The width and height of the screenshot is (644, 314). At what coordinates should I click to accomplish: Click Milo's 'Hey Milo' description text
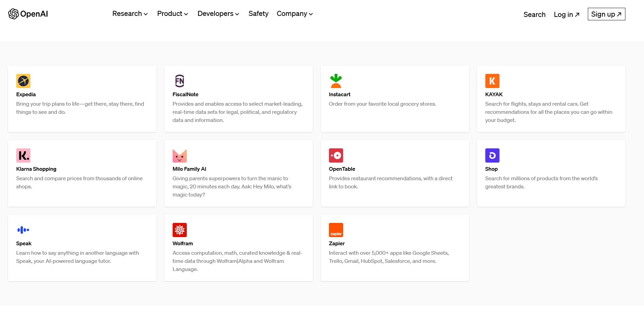coord(232,187)
